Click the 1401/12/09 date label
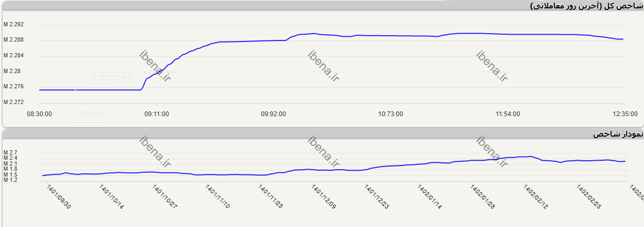 (x=324, y=197)
